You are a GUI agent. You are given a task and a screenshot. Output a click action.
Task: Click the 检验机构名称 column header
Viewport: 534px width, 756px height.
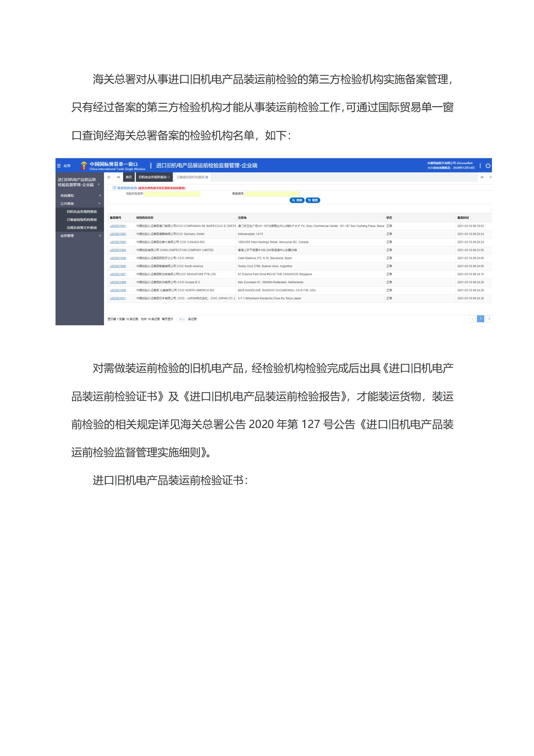(x=185, y=218)
